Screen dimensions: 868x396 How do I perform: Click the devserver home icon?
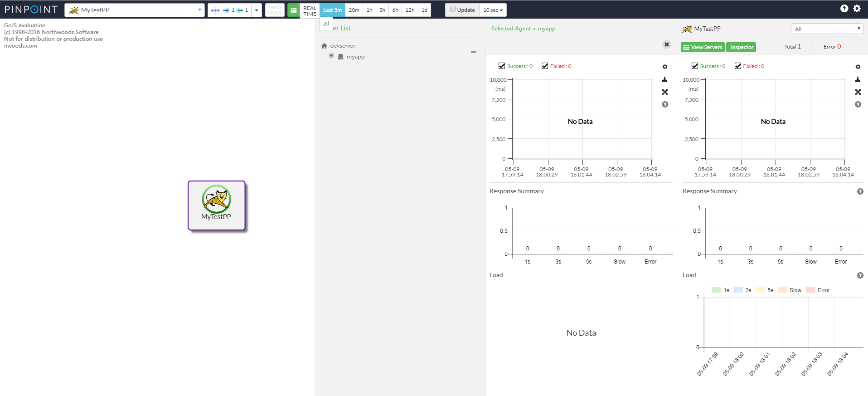324,46
